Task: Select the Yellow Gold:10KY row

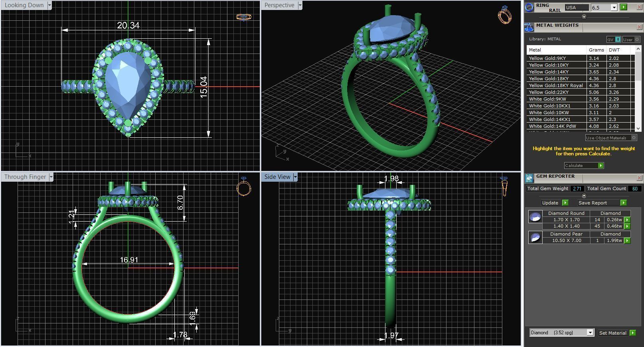Action: tap(581, 65)
